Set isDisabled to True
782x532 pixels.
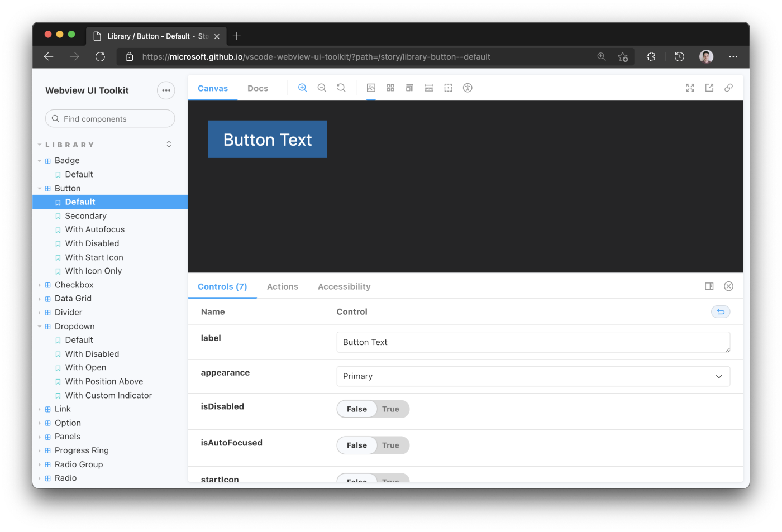(x=390, y=409)
